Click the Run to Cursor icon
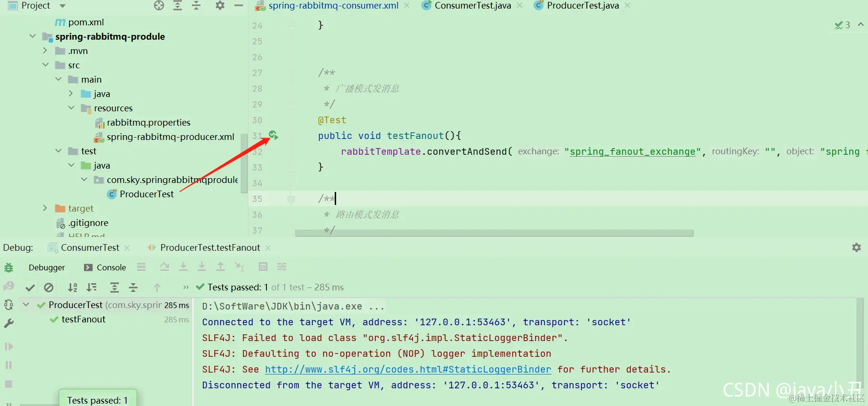Image resolution: width=868 pixels, height=406 pixels. [239, 267]
